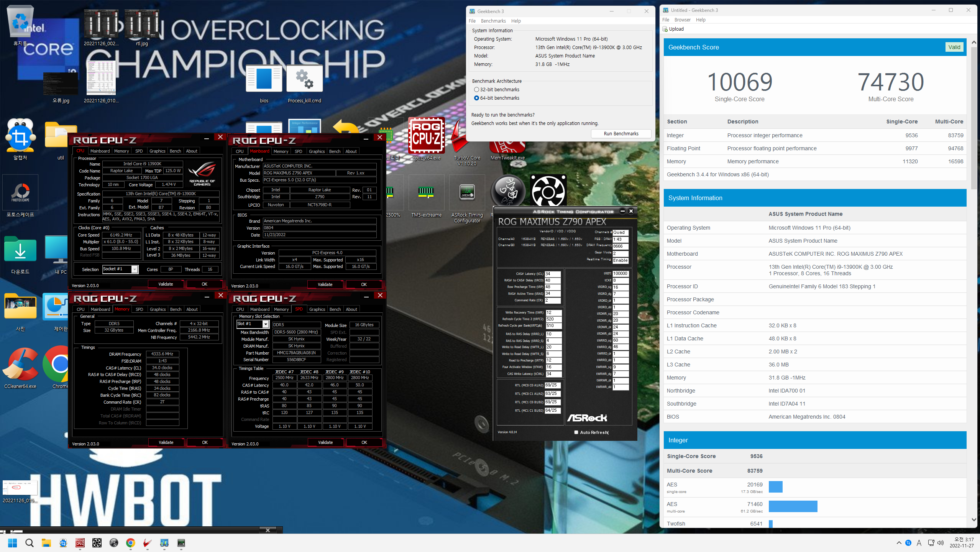The width and height of the screenshot is (980, 552).
Task: Click the DRAM Frequency field showing 8666
Action: [621, 246]
